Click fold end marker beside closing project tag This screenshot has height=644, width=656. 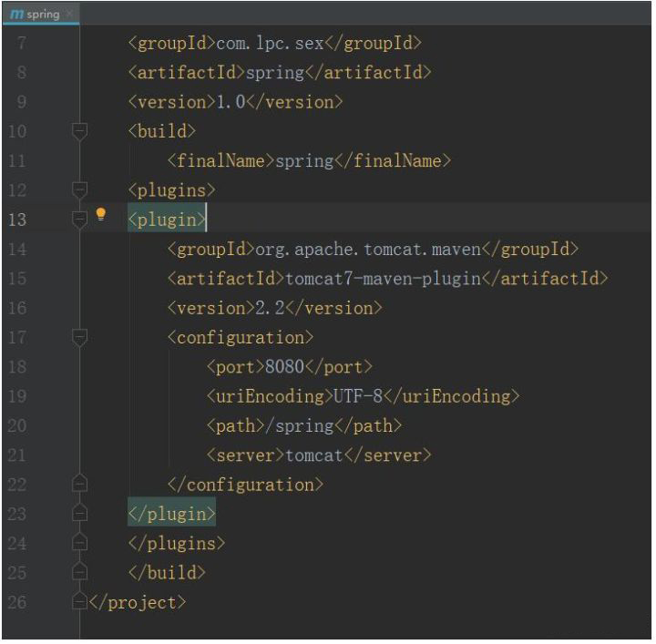point(80,602)
